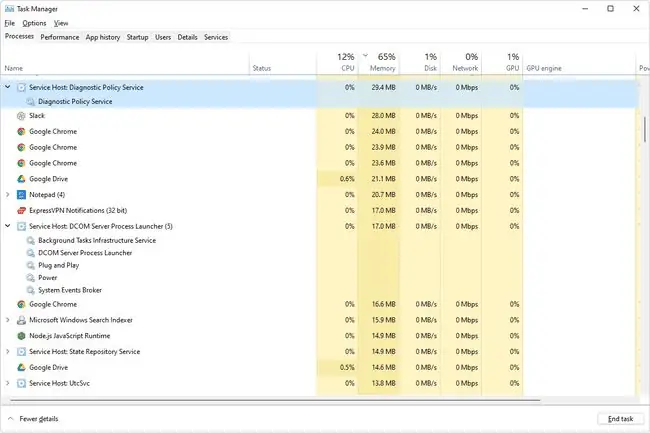Image resolution: width=650 pixels, height=433 pixels.
Task: Sort processes by GPU column
Action: [502, 63]
